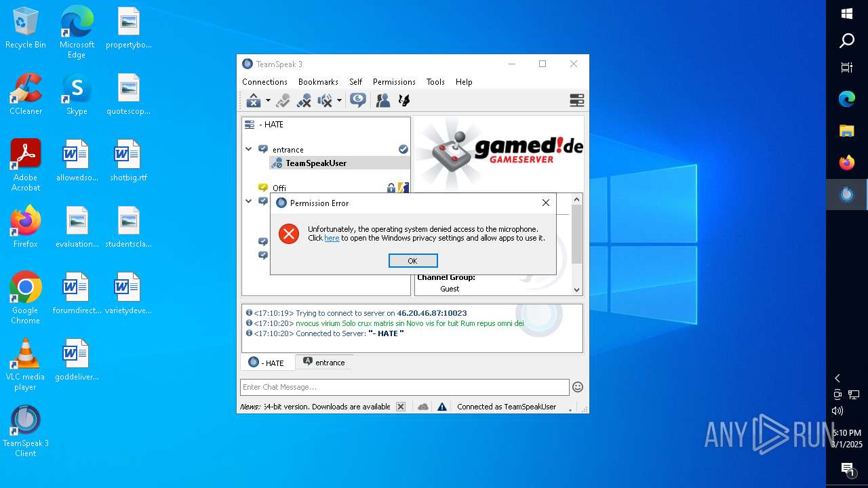Open the Adobe Acrobat desktop shortcut
This screenshot has width=868, height=488.
pyautogui.click(x=26, y=165)
